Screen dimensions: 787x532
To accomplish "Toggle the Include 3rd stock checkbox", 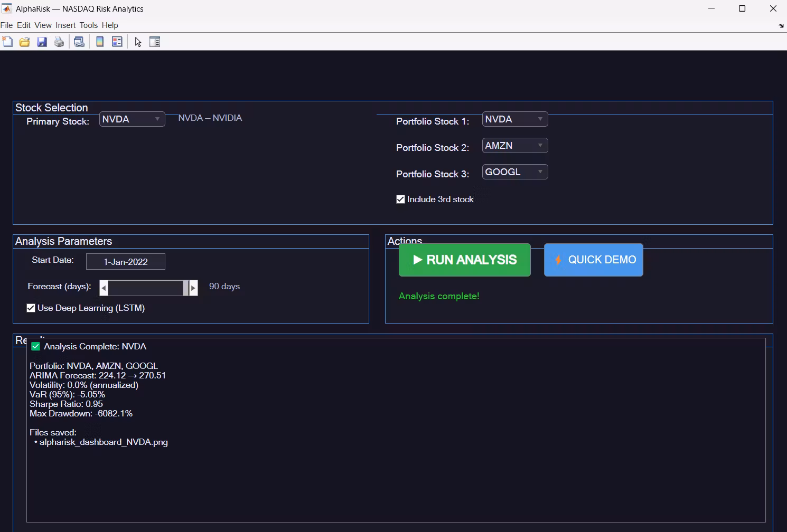I will click(x=400, y=199).
